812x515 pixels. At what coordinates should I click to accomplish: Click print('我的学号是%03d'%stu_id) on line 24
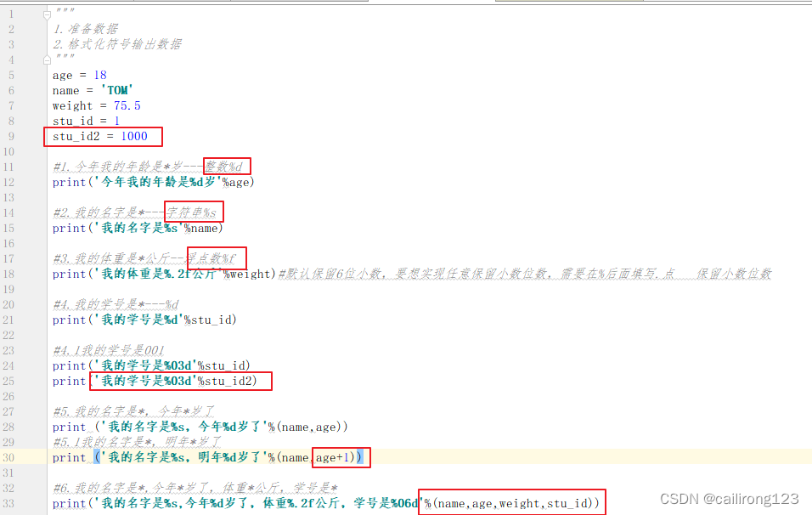[x=151, y=365]
